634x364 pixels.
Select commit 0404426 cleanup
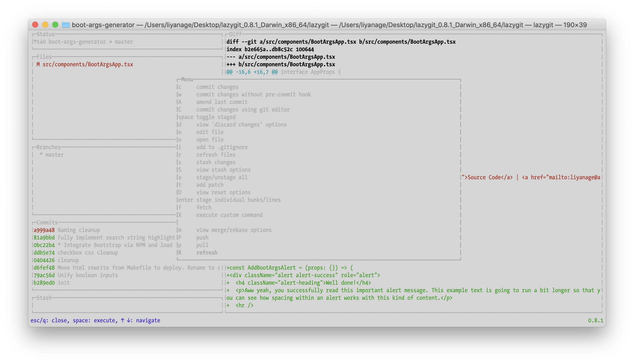[56, 260]
